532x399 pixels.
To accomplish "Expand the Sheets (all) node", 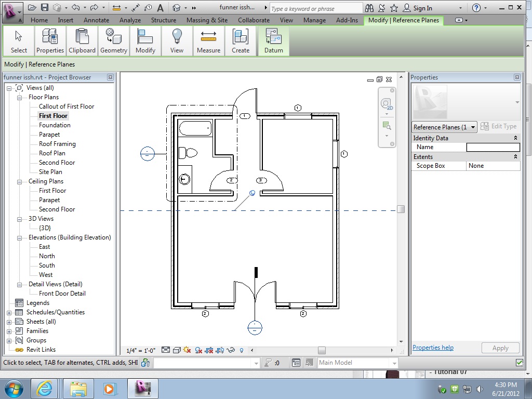I will (x=9, y=322).
